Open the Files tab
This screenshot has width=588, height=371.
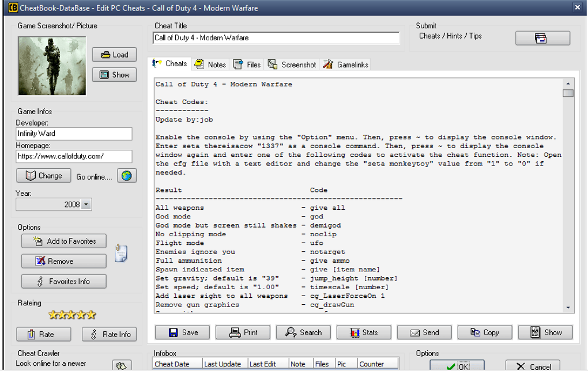[x=247, y=65]
